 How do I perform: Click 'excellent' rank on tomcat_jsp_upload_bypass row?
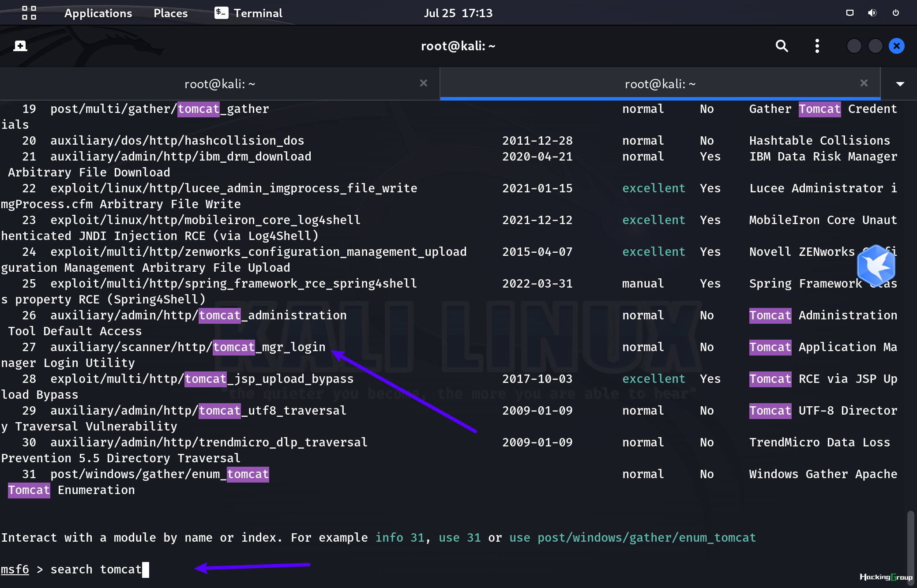[654, 379]
